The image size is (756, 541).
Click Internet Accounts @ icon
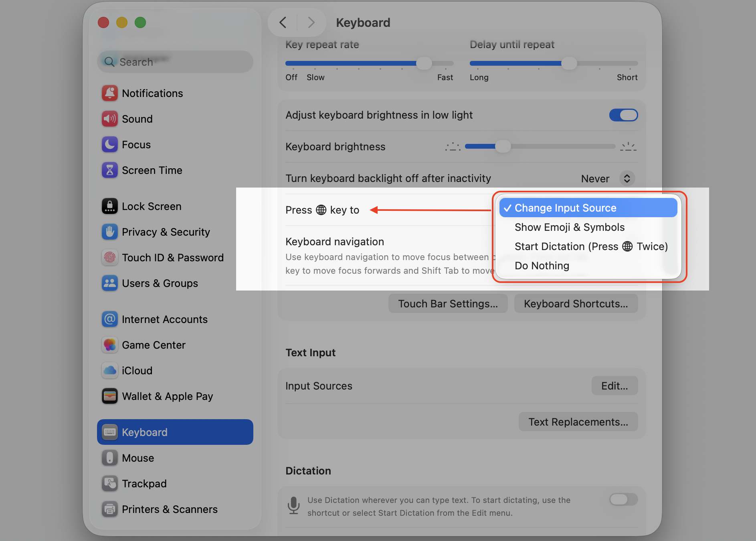point(109,319)
